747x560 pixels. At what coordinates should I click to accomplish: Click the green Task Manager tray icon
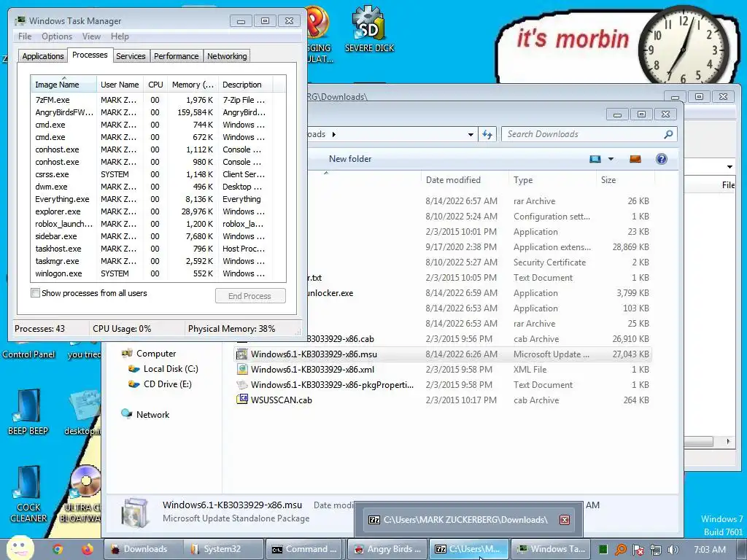tap(603, 550)
